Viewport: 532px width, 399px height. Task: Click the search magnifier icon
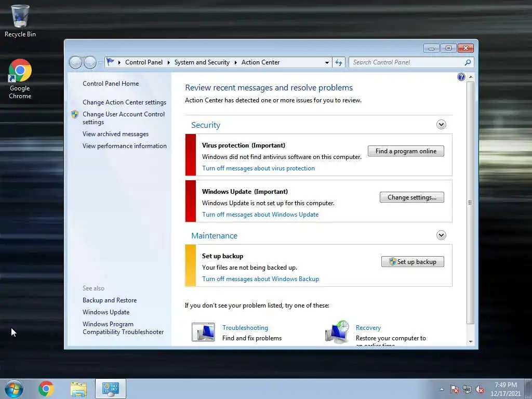[468, 62]
